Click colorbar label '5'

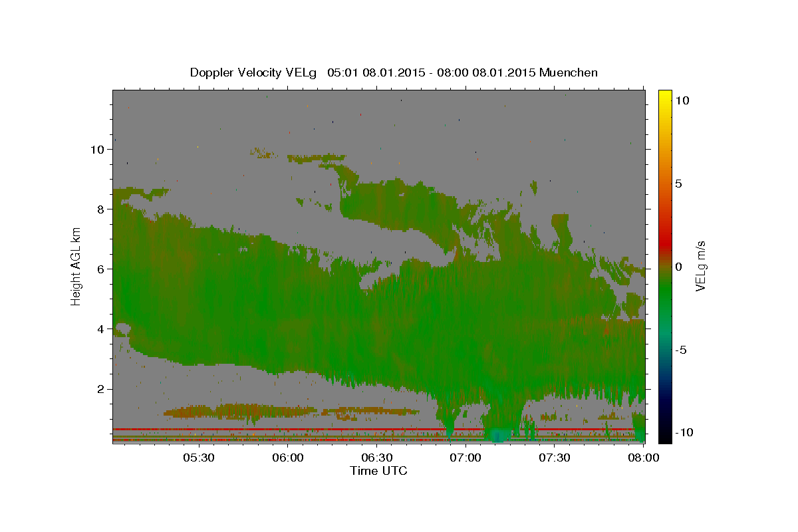[x=680, y=183]
